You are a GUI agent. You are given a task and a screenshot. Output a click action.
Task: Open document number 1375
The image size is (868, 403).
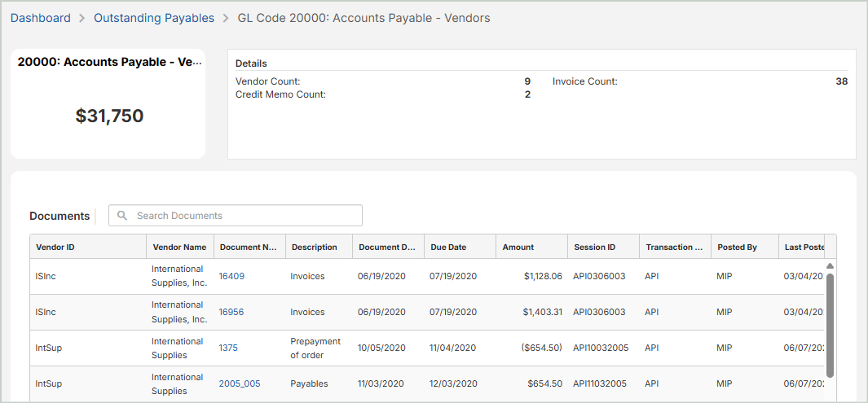click(x=228, y=348)
